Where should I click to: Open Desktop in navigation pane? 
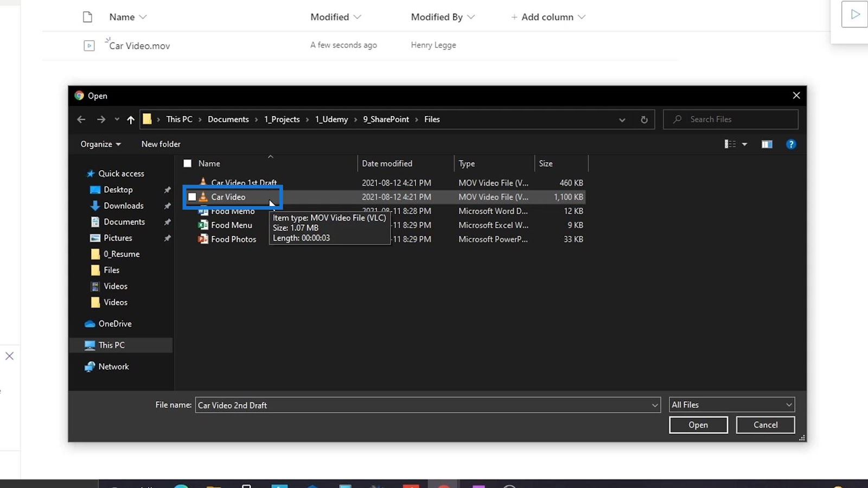(x=118, y=190)
